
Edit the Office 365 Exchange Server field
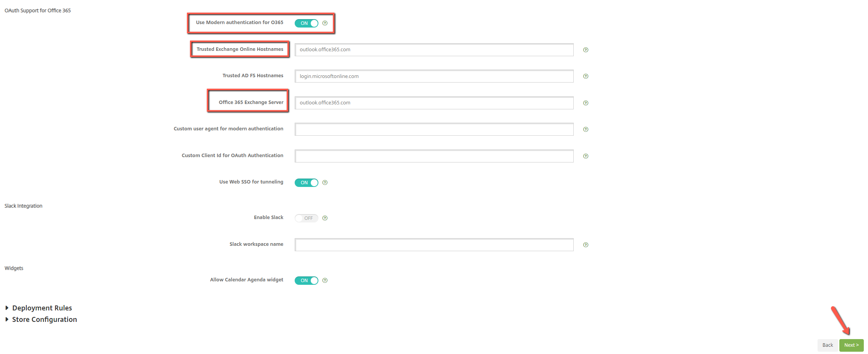coord(434,103)
